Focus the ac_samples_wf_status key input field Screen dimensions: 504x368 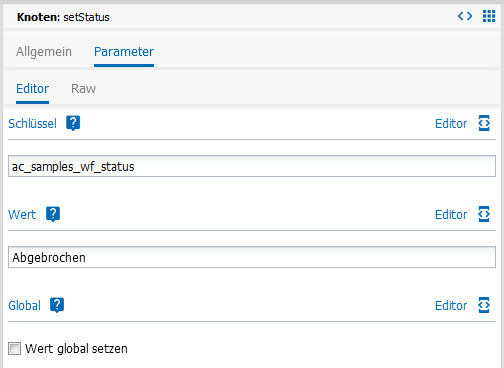click(x=252, y=166)
